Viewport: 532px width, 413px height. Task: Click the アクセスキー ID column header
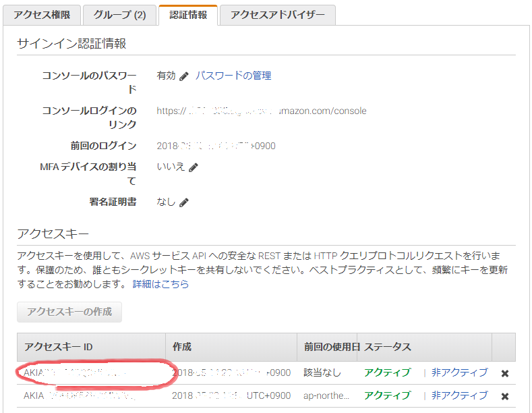click(59, 347)
